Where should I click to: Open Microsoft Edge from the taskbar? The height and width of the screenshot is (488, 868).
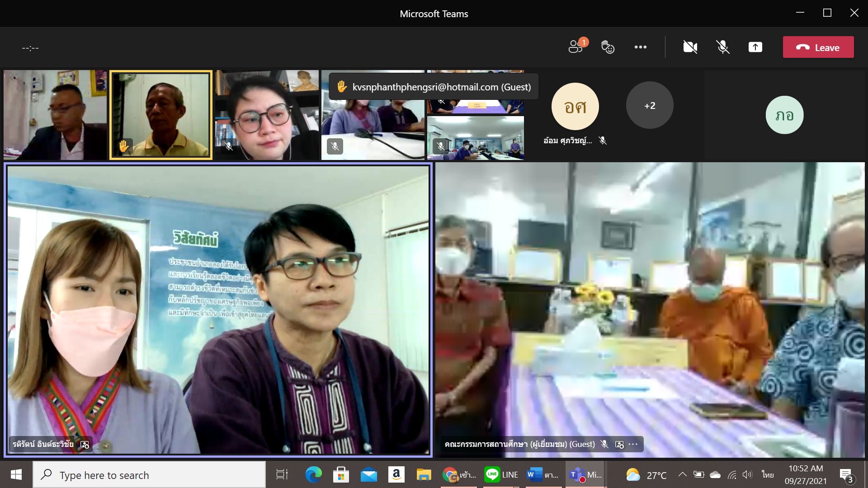click(313, 475)
